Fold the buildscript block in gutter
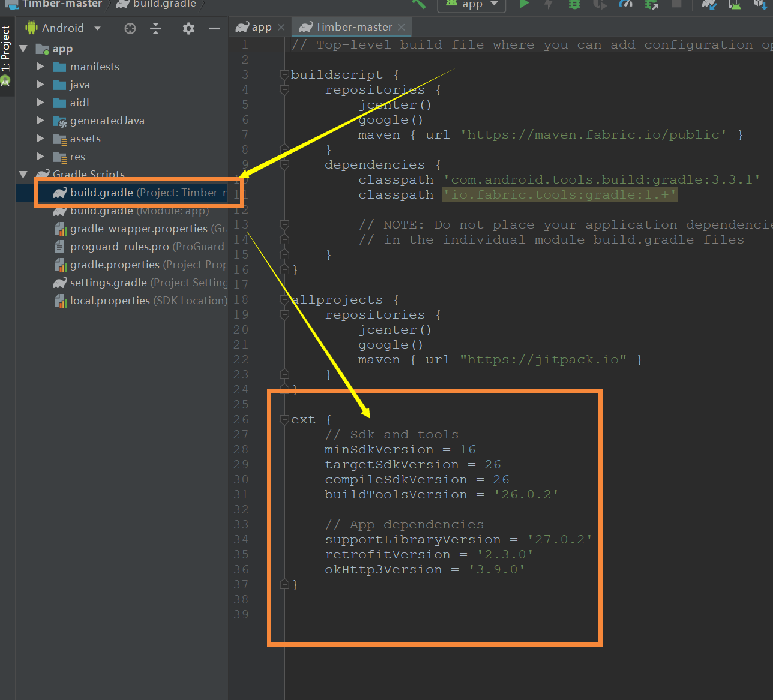 pyautogui.click(x=284, y=75)
